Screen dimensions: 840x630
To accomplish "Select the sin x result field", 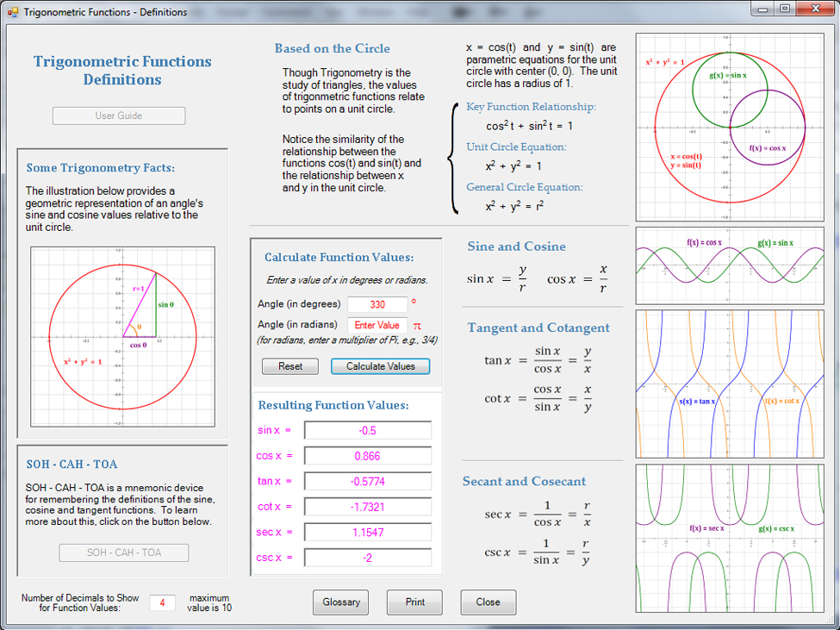I will [x=368, y=431].
